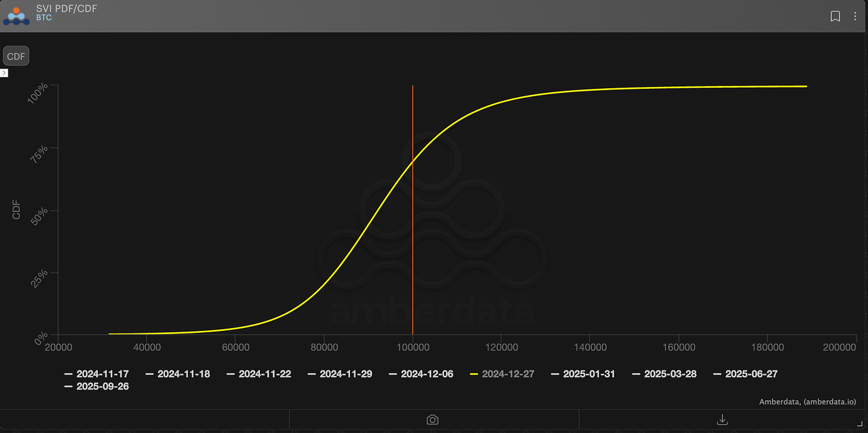Viewport: 868px width, 433px height.
Task: Toggle the 2025-06-27 expiry series
Action: (x=745, y=374)
